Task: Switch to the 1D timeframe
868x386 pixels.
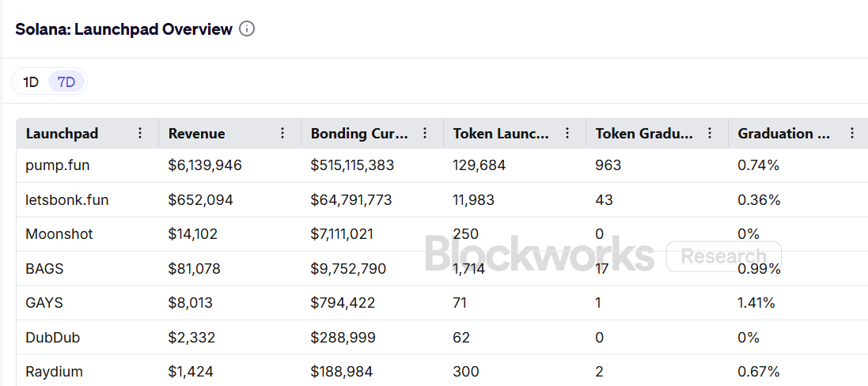Action: pyautogui.click(x=30, y=82)
